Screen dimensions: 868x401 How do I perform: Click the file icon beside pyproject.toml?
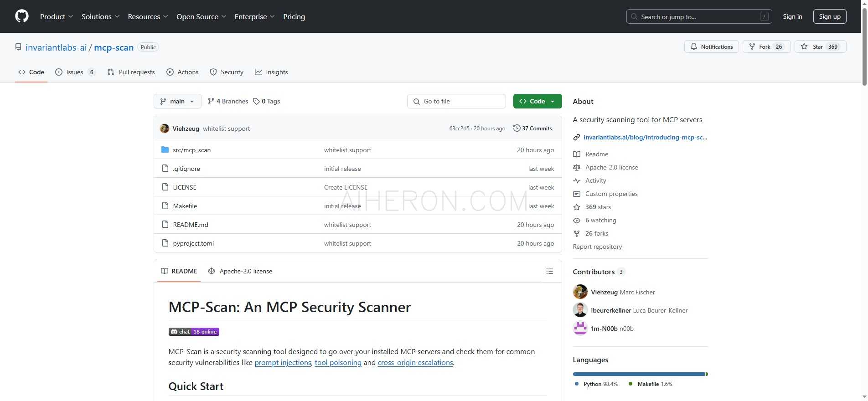click(x=165, y=243)
